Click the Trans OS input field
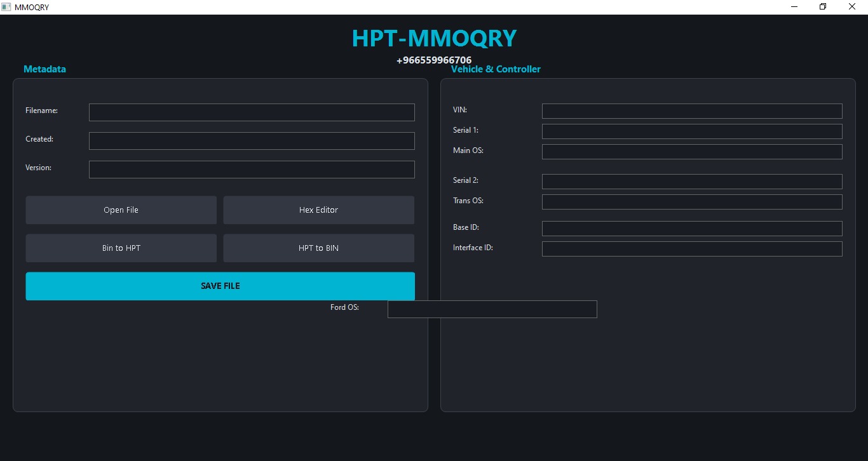The image size is (868, 461). 691,202
